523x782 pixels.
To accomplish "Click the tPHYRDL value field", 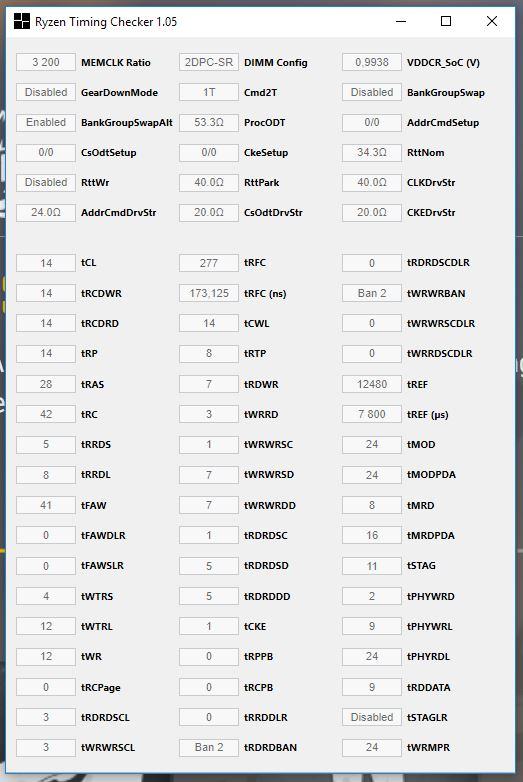I will [372, 656].
